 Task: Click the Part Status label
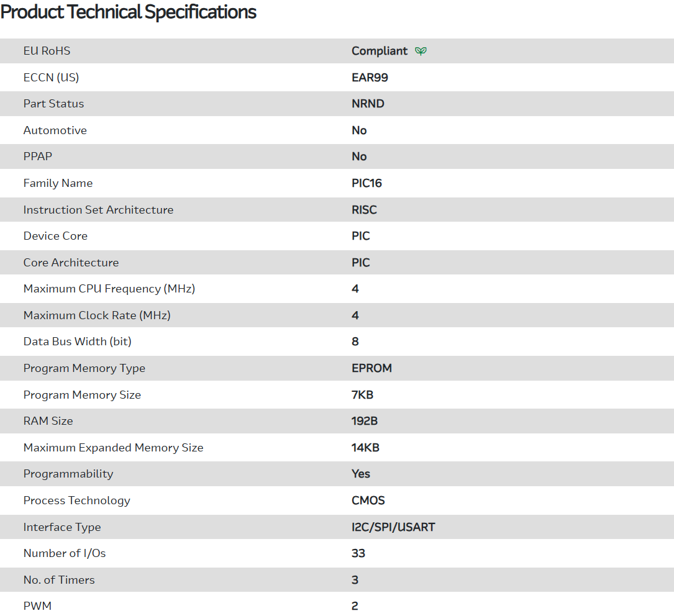coord(53,104)
